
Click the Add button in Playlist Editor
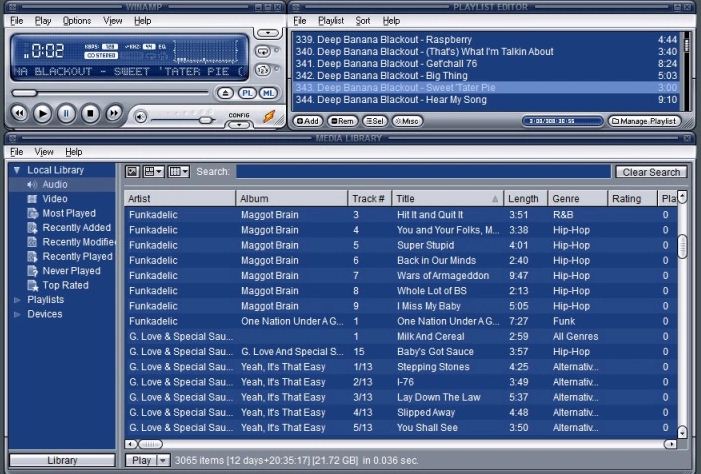(308, 121)
